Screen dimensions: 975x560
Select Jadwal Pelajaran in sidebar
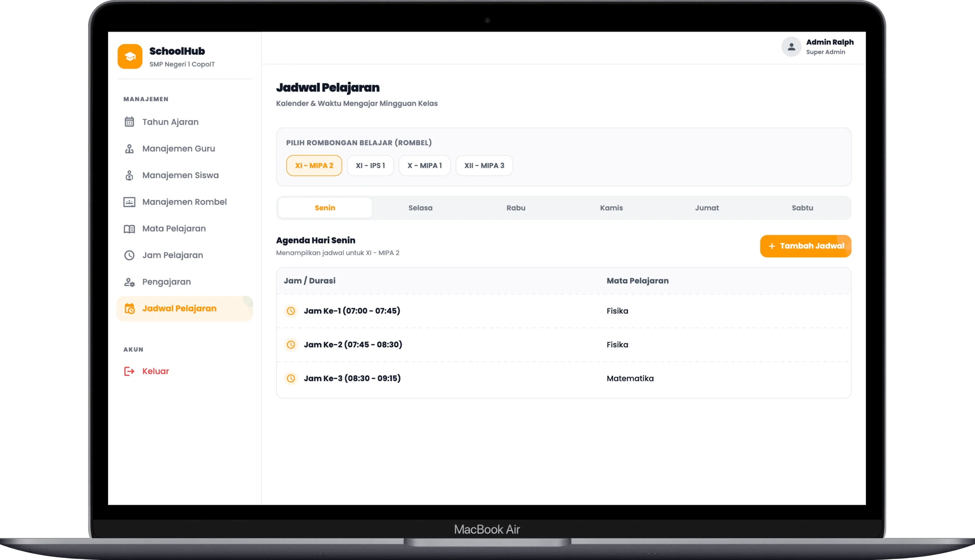click(x=185, y=308)
